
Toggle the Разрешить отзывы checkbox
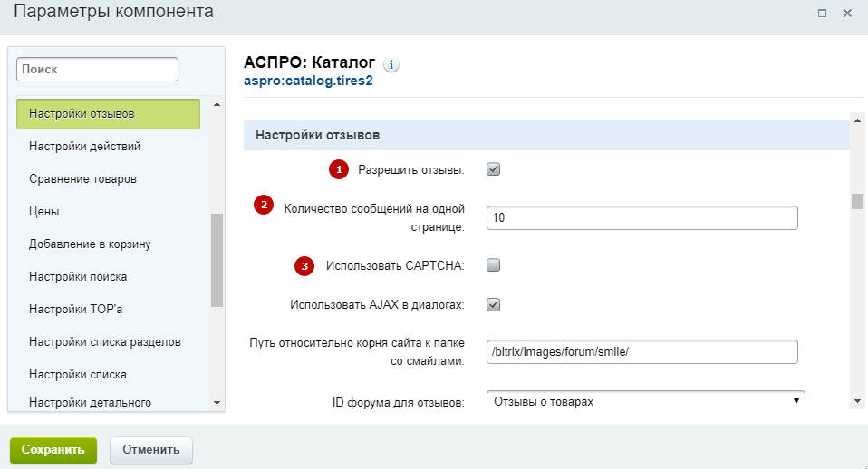(493, 169)
